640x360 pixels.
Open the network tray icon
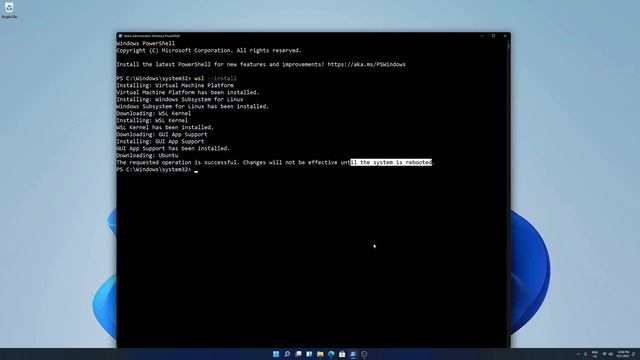click(604, 354)
